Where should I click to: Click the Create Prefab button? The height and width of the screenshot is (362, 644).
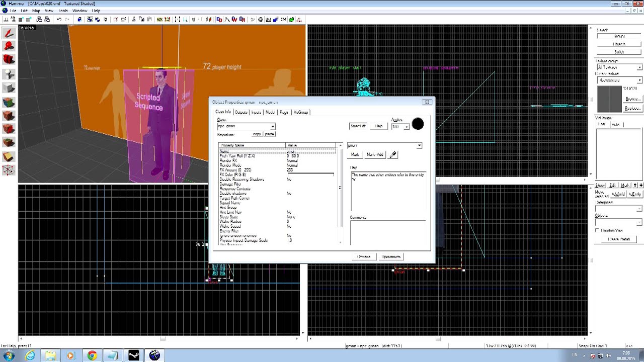(618, 239)
